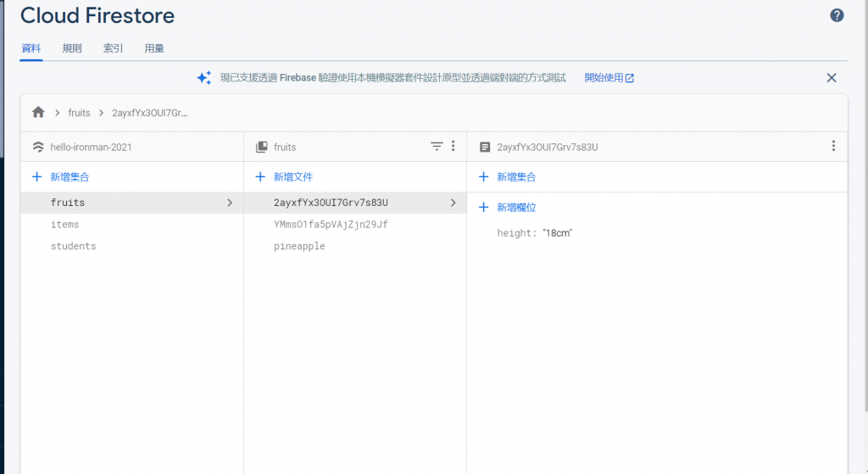Click the hello-ironman-2021 database icon
868x474 pixels.
point(37,147)
